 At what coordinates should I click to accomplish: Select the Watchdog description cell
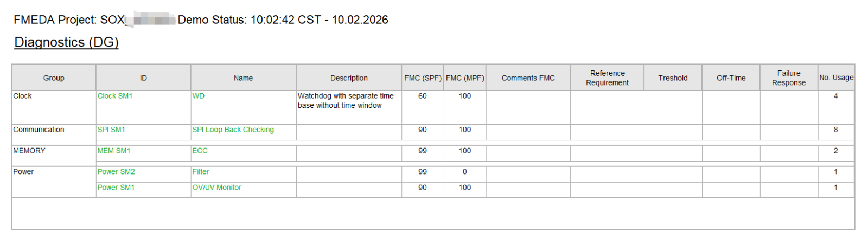(346, 101)
